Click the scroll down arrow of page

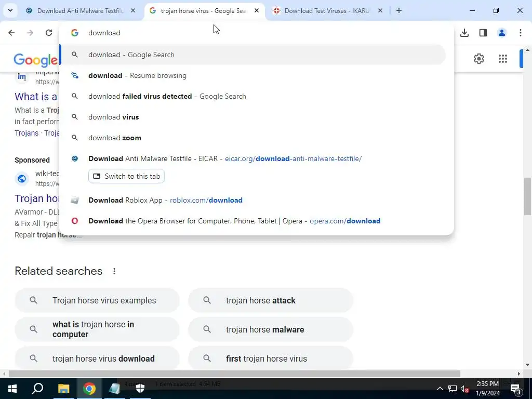click(527, 365)
